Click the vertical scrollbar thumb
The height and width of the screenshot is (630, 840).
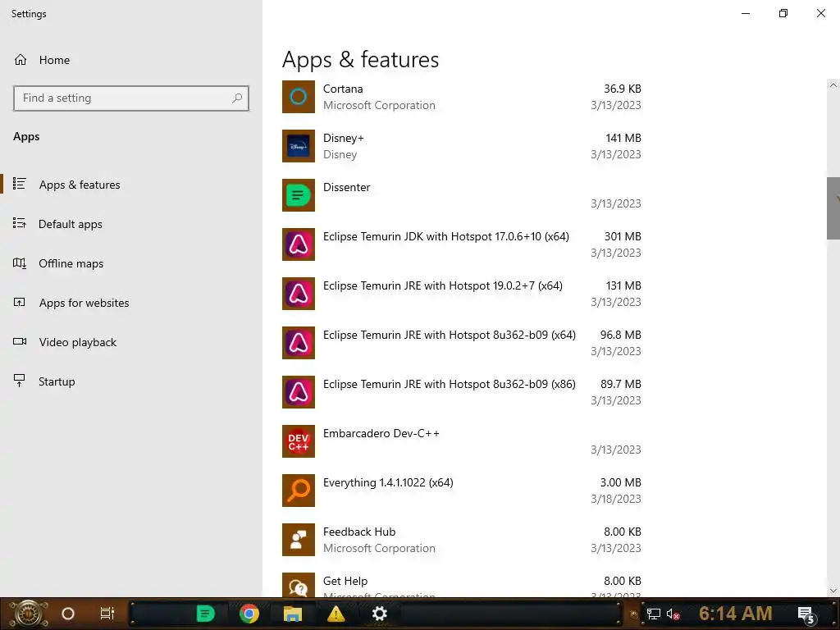833,208
